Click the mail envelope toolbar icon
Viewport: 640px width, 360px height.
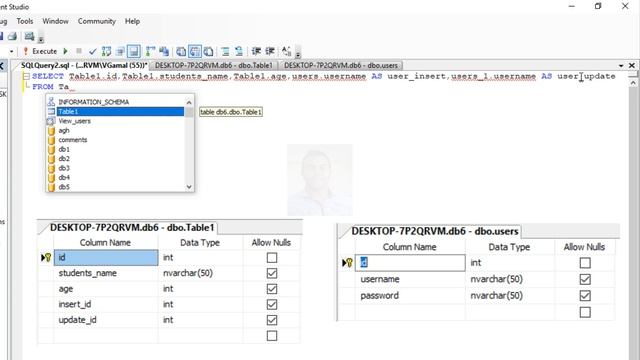click(29, 36)
